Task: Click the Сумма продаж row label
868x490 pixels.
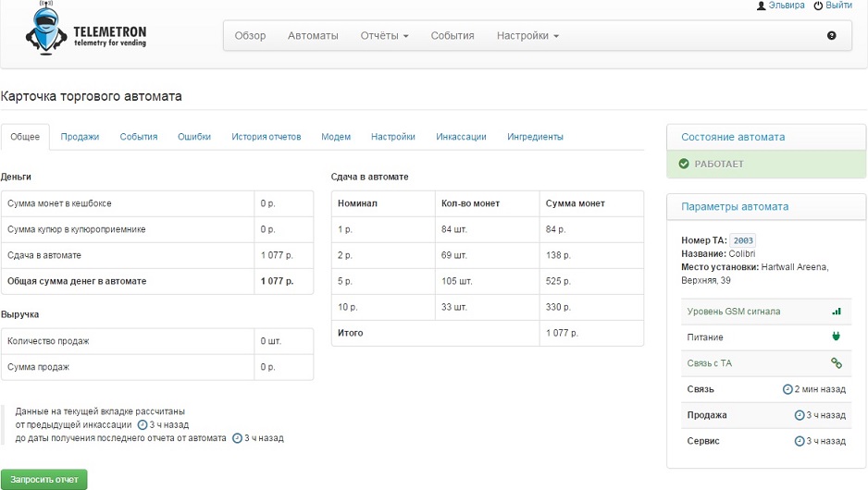Action: [38, 367]
